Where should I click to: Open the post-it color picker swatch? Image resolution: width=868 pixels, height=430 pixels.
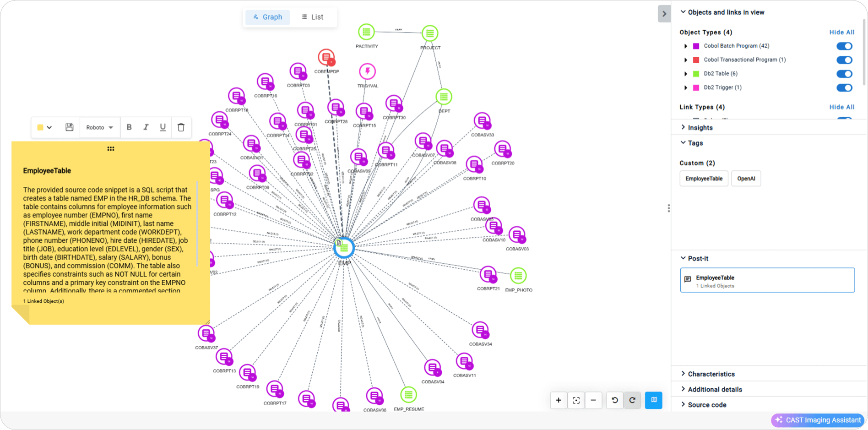44,127
